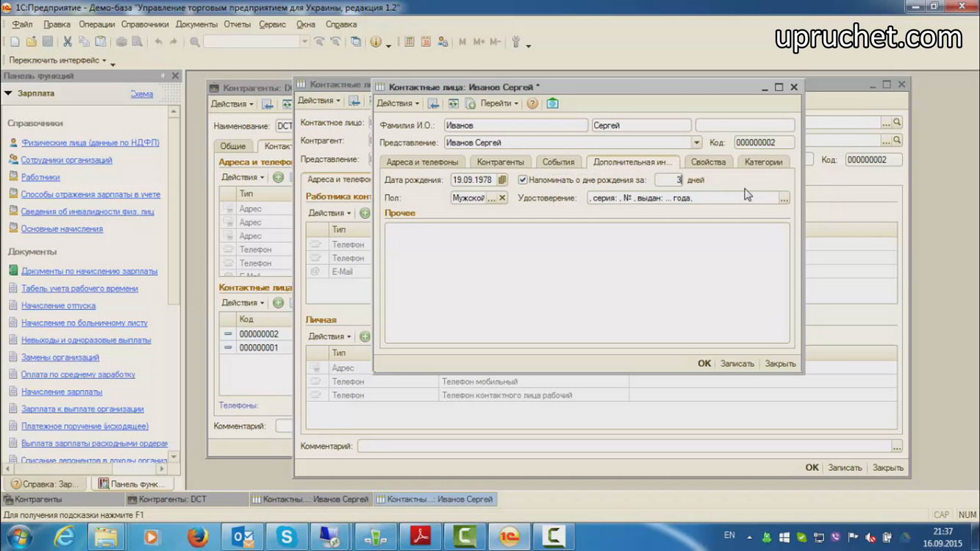
Task: Collapse the Зарплата section triangle
Action: coord(9,93)
